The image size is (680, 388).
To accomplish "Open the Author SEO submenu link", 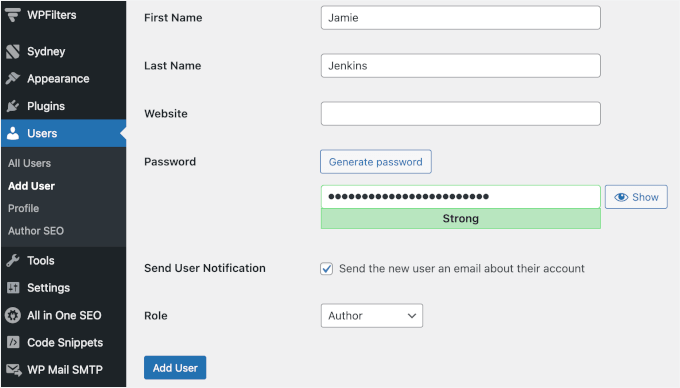I will pos(36,231).
